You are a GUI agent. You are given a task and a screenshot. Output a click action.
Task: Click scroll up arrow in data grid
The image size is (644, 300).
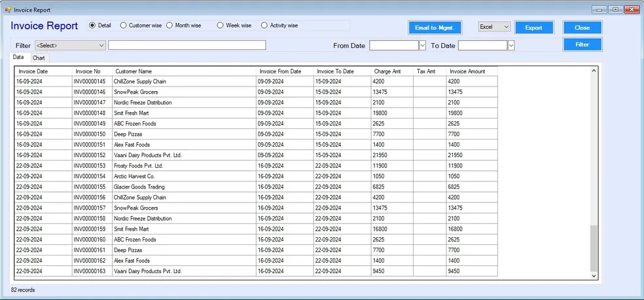click(x=594, y=71)
